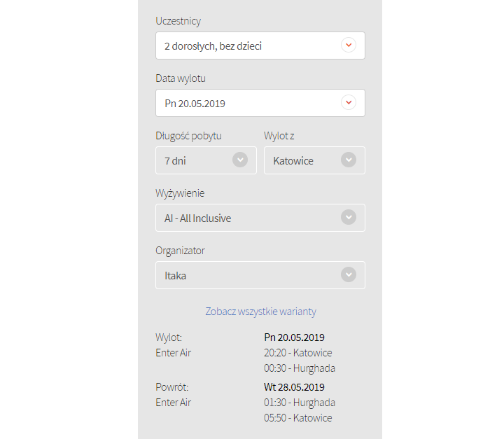
Task: Click the Data wylotu field label
Action: point(181,78)
